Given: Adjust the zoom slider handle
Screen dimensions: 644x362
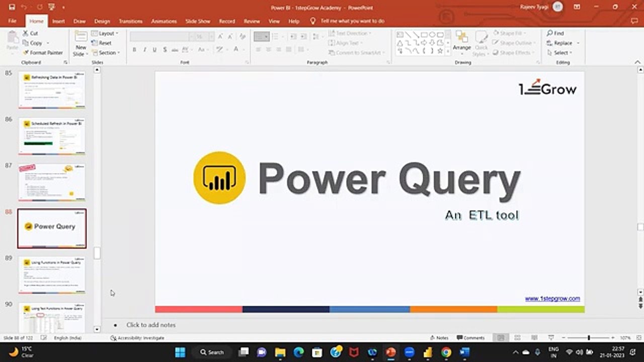Looking at the screenshot, I should pyautogui.click(x=588, y=338).
